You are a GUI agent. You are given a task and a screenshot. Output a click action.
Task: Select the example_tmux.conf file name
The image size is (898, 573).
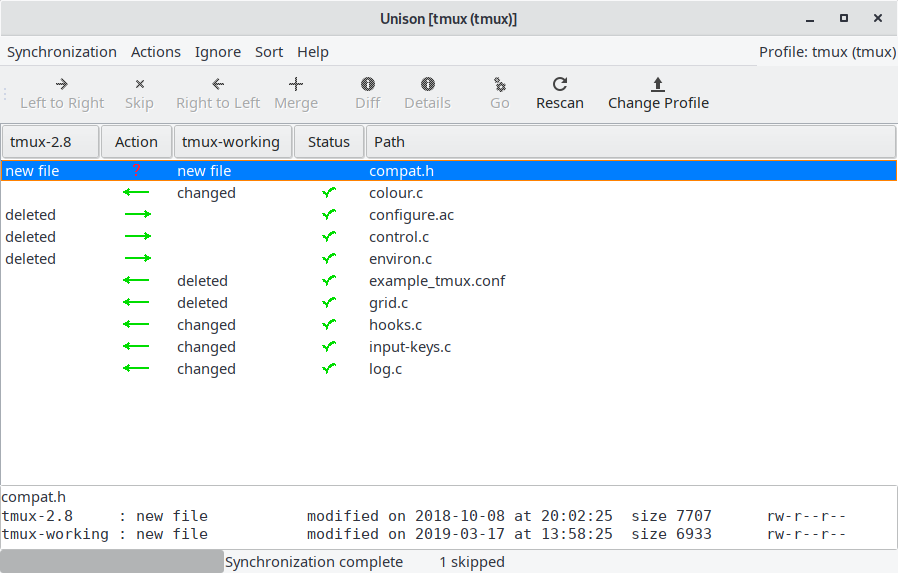437,280
